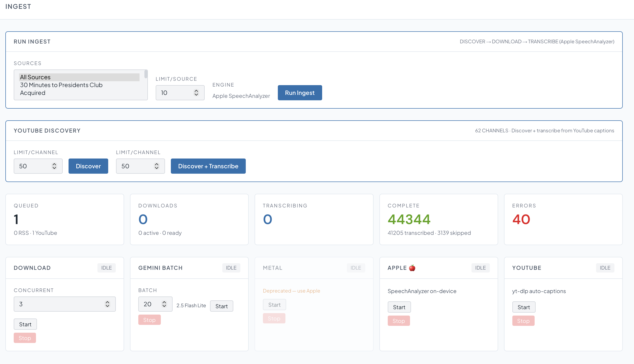
Task: Click the Run Ingest button
Action: [x=300, y=93]
